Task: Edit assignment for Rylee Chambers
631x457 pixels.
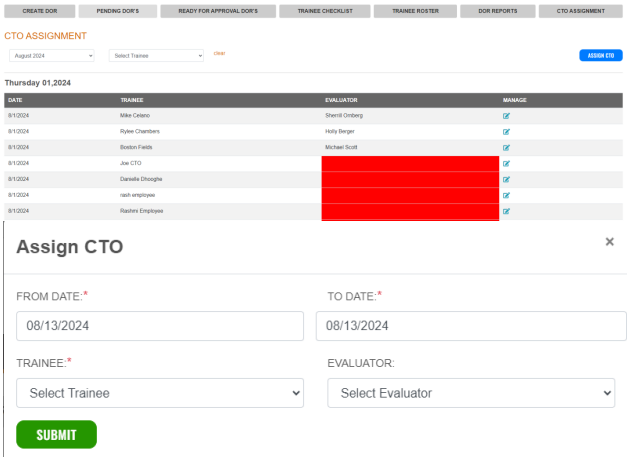Action: [506, 132]
